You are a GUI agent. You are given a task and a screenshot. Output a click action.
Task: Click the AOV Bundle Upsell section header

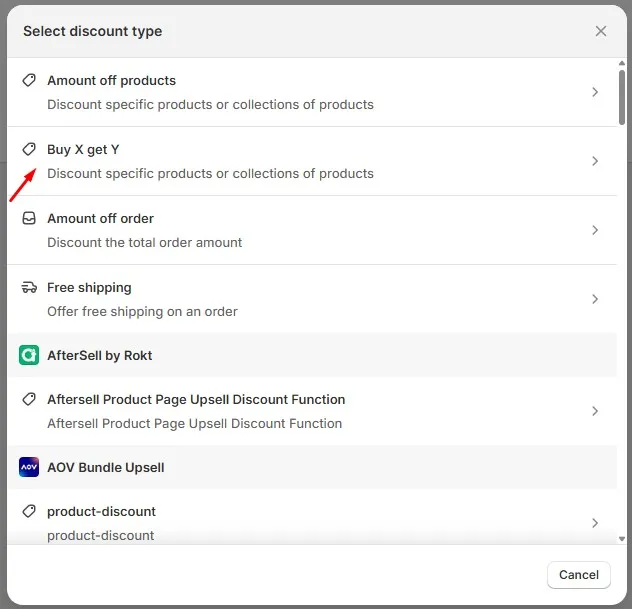312,468
